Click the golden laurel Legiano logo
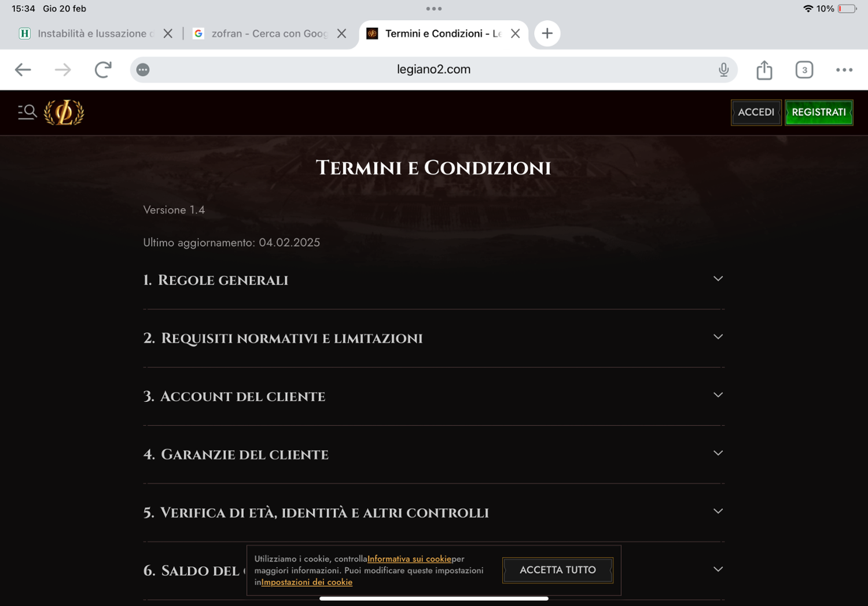 click(x=64, y=112)
